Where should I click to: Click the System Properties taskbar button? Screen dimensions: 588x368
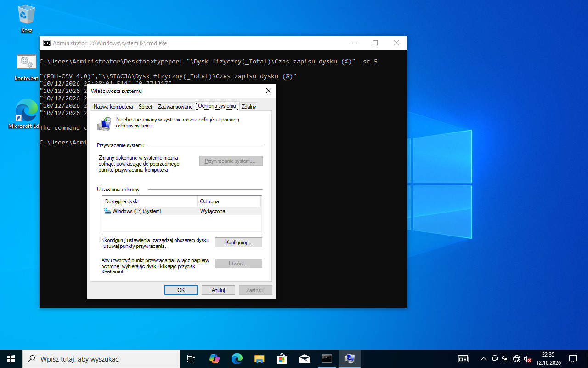coord(349,359)
